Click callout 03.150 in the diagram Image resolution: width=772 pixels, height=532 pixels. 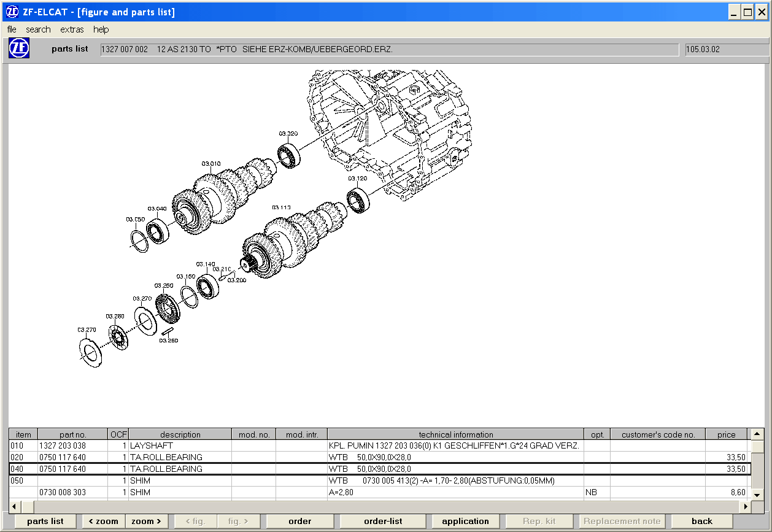[186, 276]
